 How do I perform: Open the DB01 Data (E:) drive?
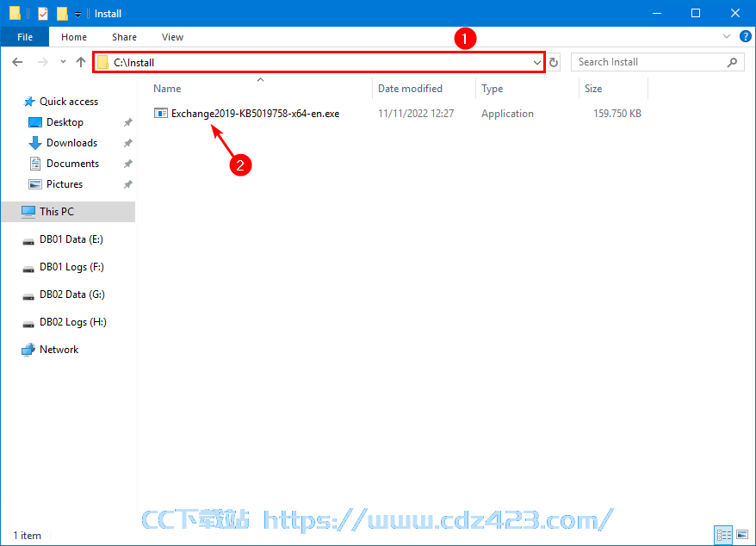71,239
